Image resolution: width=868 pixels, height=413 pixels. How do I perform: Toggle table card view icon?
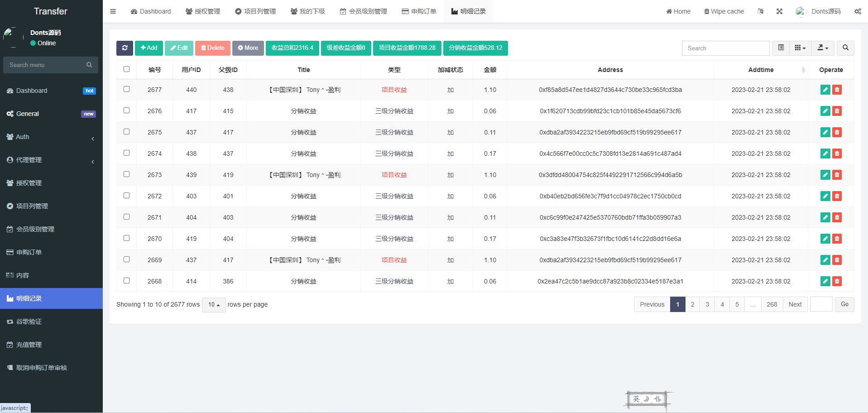click(781, 48)
